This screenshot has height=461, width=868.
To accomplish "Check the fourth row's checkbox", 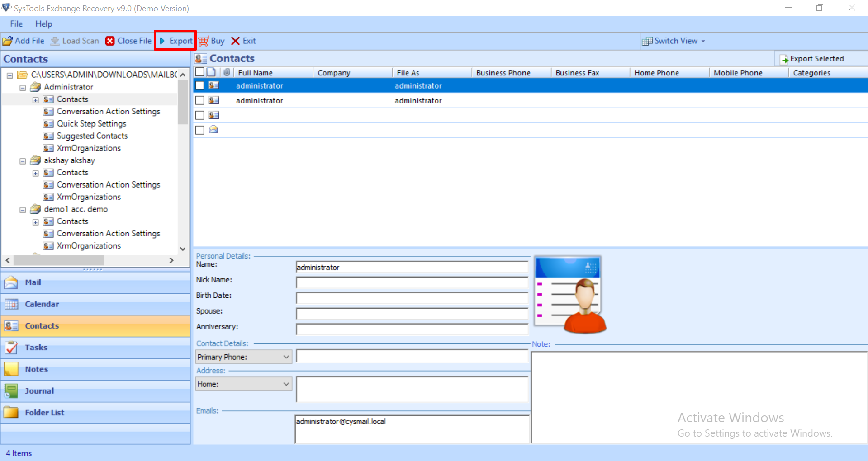I will 200,130.
